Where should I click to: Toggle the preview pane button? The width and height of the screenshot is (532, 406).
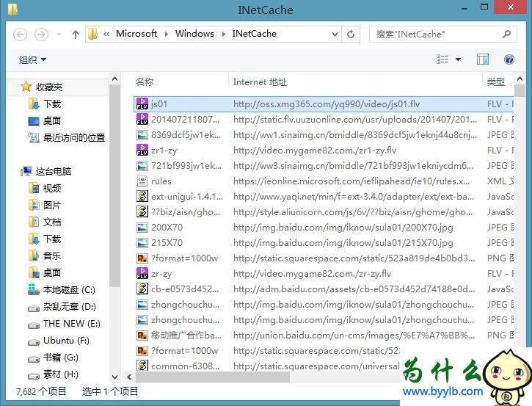(x=482, y=59)
